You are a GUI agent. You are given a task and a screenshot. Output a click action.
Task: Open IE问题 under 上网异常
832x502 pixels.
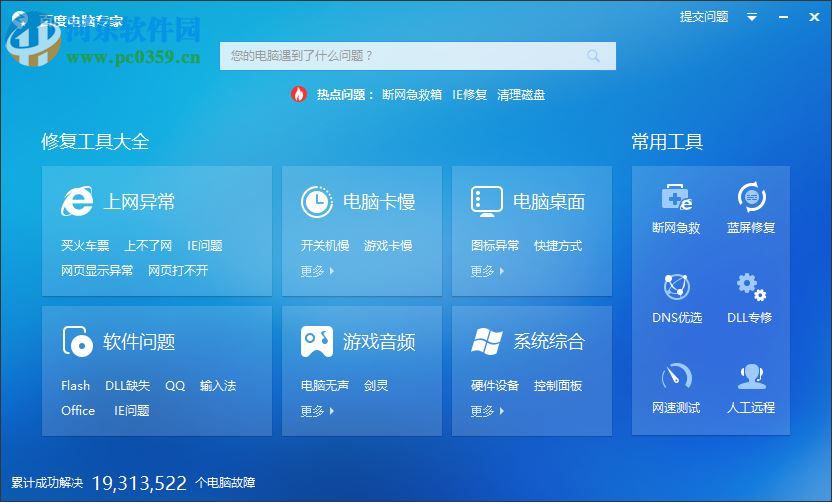pyautogui.click(x=205, y=246)
